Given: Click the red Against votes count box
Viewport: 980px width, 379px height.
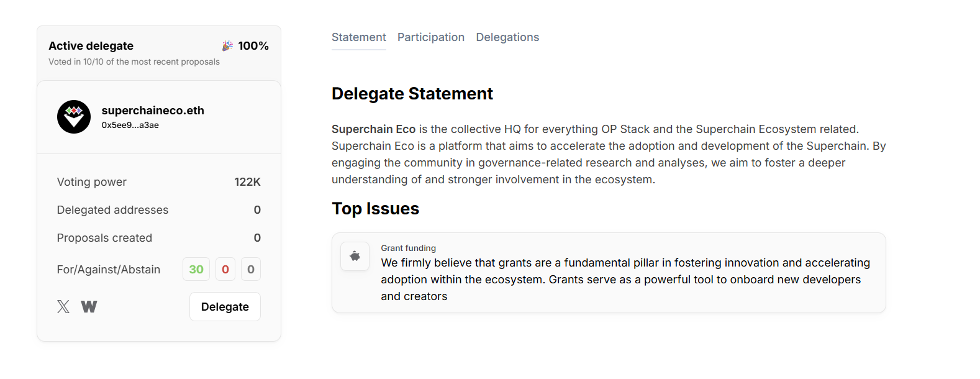Looking at the screenshot, I should pyautogui.click(x=225, y=269).
